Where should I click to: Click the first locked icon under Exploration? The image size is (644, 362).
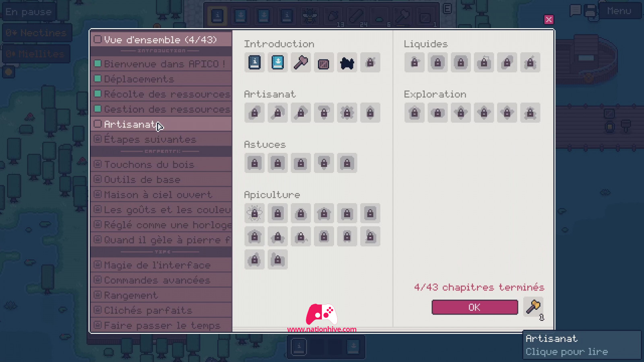click(x=414, y=113)
